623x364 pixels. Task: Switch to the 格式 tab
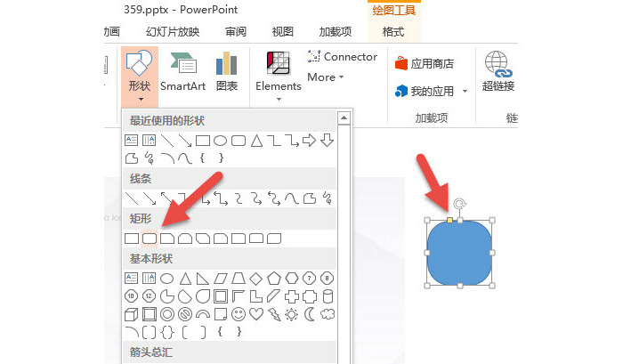click(x=393, y=32)
